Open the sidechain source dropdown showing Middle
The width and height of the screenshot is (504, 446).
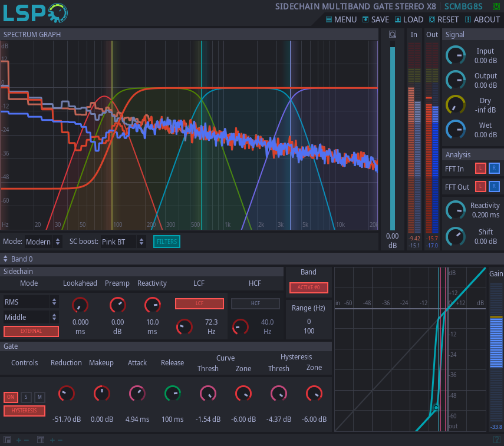coord(31,318)
